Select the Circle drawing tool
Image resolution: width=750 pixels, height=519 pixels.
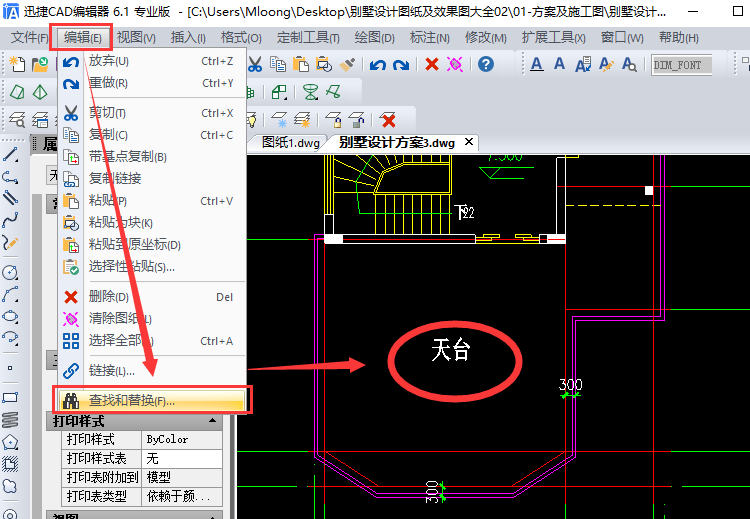tap(10, 273)
